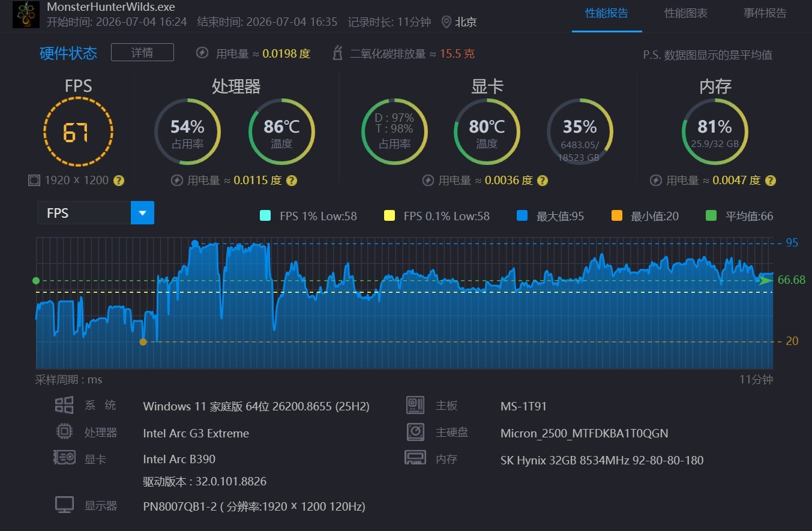Click the SK Hynix 32GB memory text
Image resolution: width=812 pixels, height=531 pixels.
click(602, 460)
